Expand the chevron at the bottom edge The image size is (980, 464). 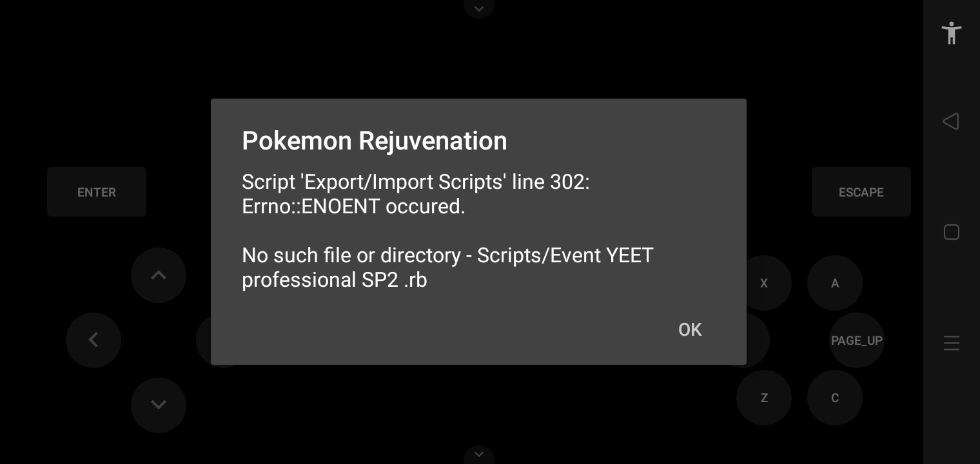(479, 454)
